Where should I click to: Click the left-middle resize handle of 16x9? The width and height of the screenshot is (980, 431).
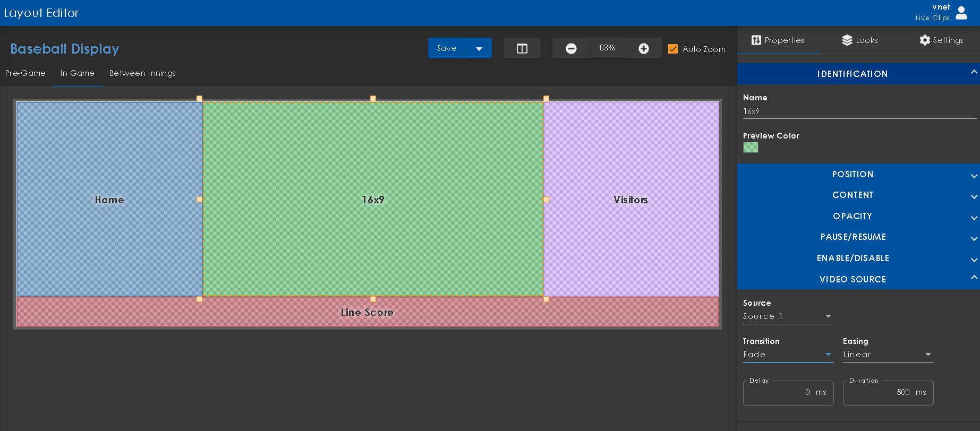[x=199, y=200]
